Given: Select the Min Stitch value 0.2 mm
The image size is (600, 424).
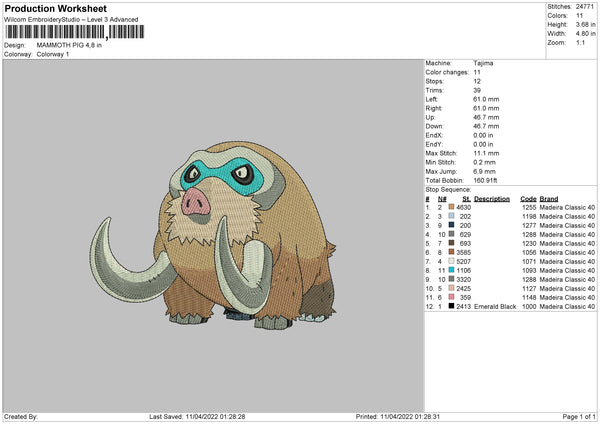Looking at the screenshot, I should (x=484, y=162).
